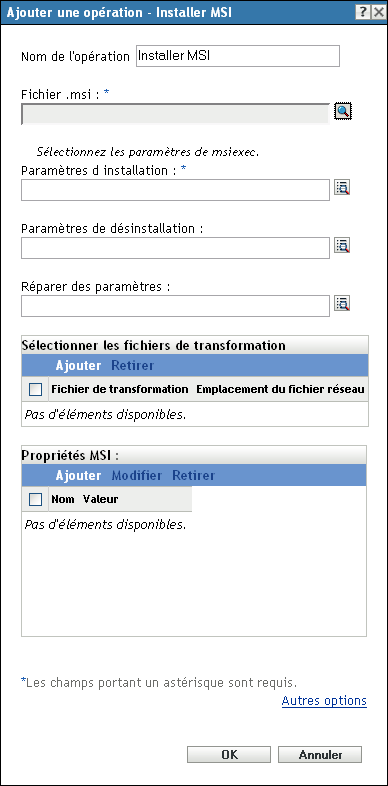The height and width of the screenshot is (786, 388).
Task: Click Ajouter under Sélectionner les fichiers de transformation
Action: point(78,365)
